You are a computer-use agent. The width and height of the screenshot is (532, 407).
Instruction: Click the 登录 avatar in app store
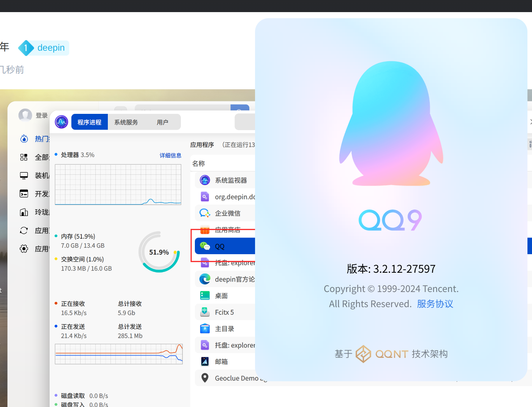tap(25, 115)
